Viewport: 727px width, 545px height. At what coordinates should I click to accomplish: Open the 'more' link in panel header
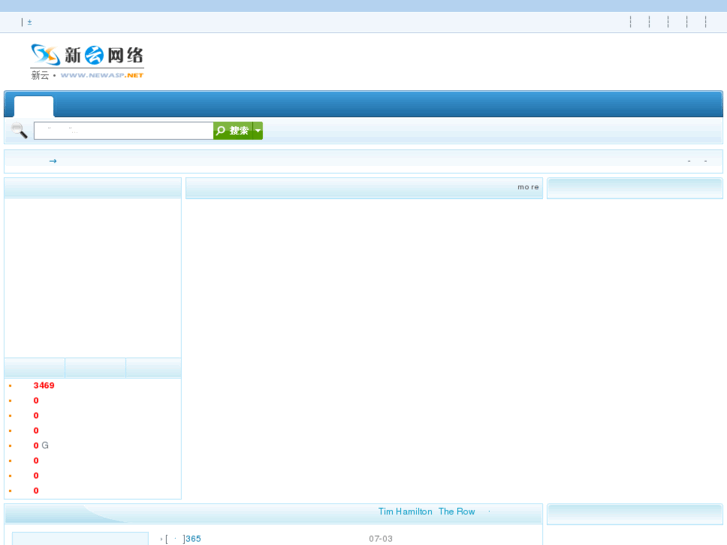point(528,187)
